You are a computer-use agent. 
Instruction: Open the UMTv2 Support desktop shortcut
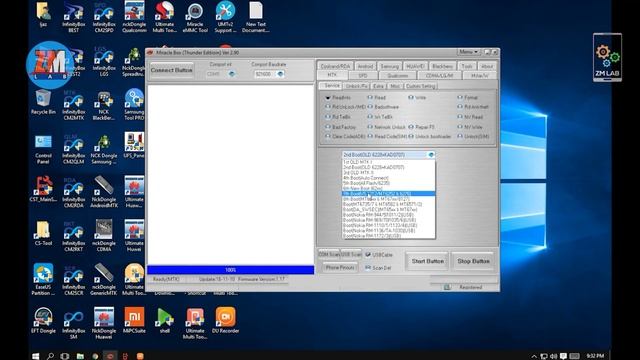(225, 18)
